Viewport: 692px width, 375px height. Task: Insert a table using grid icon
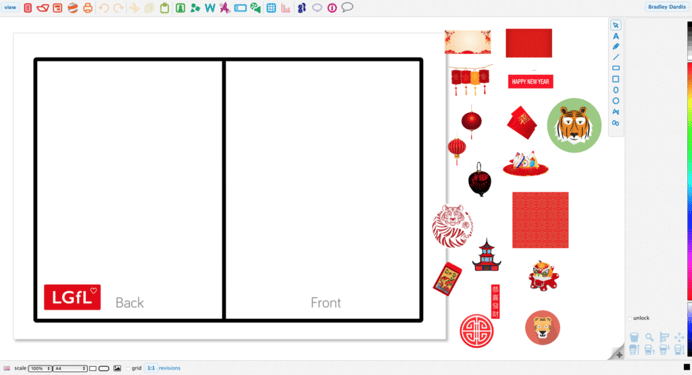[x=271, y=8]
